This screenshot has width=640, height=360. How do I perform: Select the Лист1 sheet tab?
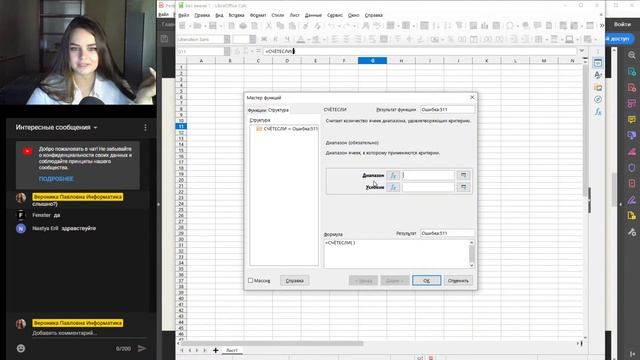click(x=232, y=351)
